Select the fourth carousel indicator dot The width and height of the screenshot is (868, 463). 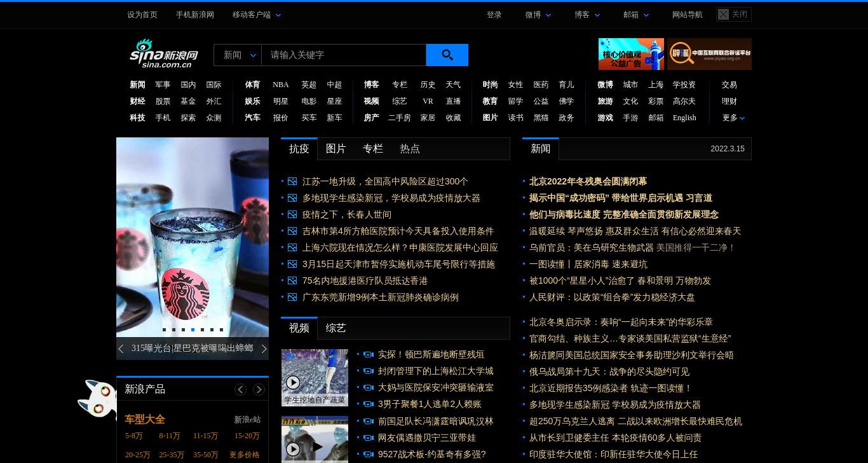tap(193, 329)
